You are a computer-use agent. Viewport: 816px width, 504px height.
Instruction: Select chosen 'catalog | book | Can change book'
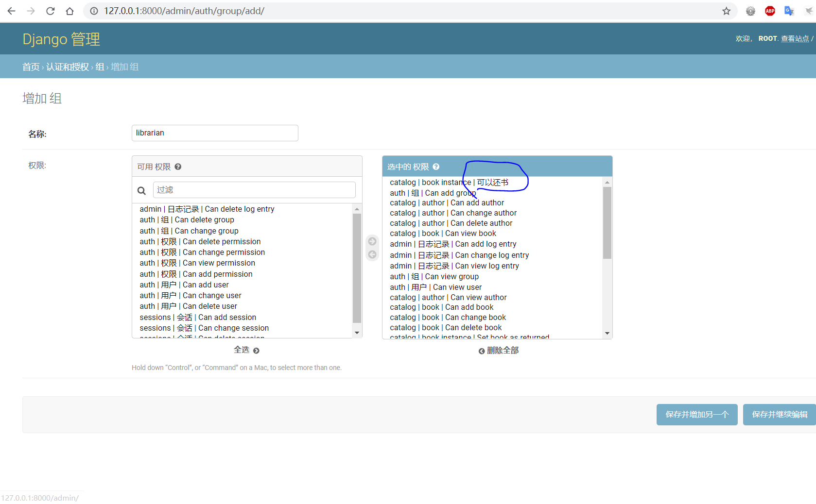click(492, 317)
